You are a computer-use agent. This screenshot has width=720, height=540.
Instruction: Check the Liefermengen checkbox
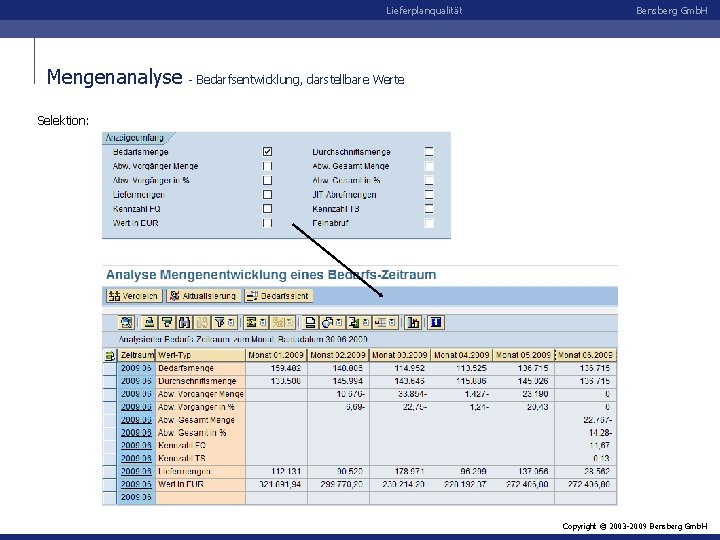tap(267, 194)
